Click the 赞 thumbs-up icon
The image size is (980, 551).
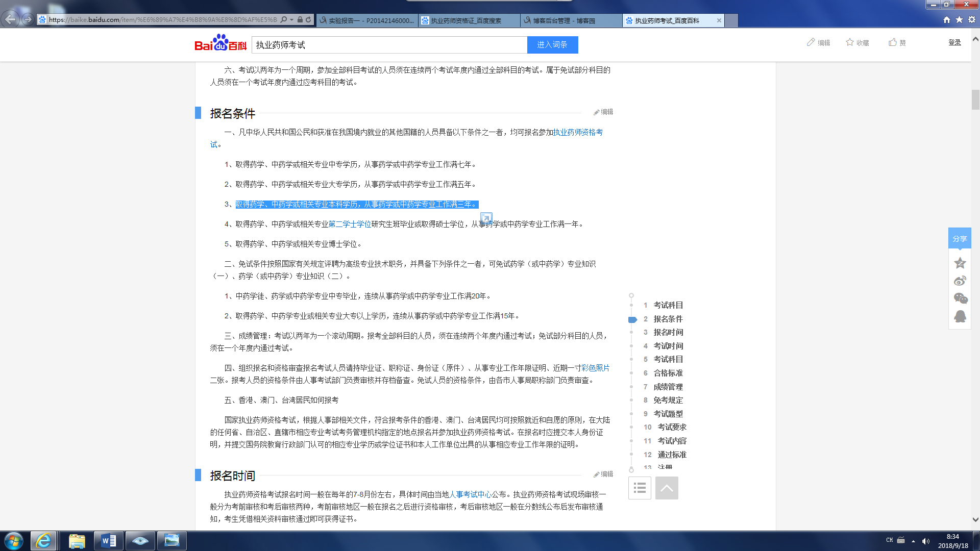coord(893,42)
